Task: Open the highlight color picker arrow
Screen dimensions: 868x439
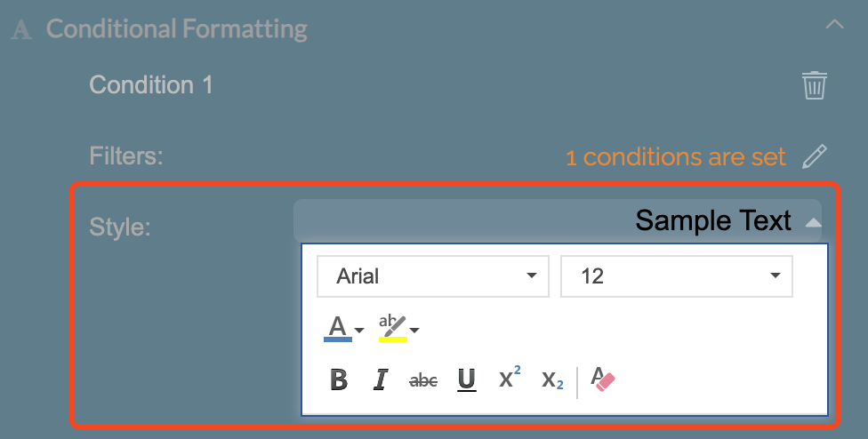Action: pos(414,331)
